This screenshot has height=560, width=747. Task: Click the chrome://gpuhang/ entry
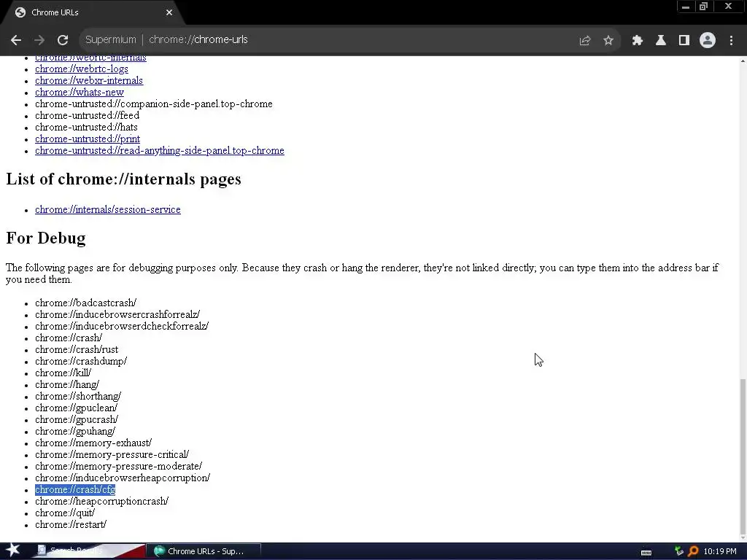pos(75,431)
